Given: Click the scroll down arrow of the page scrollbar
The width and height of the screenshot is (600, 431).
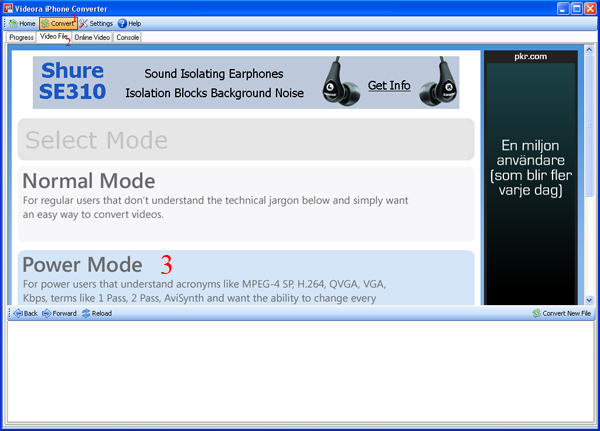Looking at the screenshot, I should 589,300.
